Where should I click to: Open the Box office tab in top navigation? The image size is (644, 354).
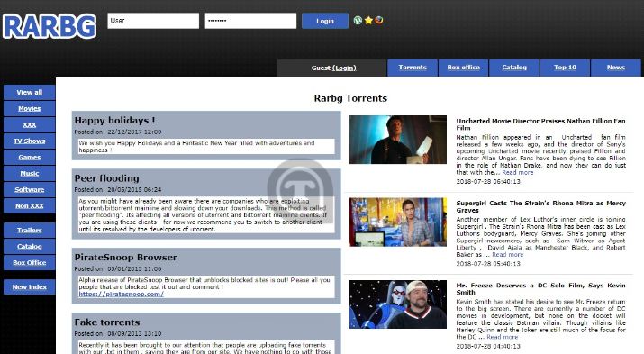pyautogui.click(x=463, y=68)
